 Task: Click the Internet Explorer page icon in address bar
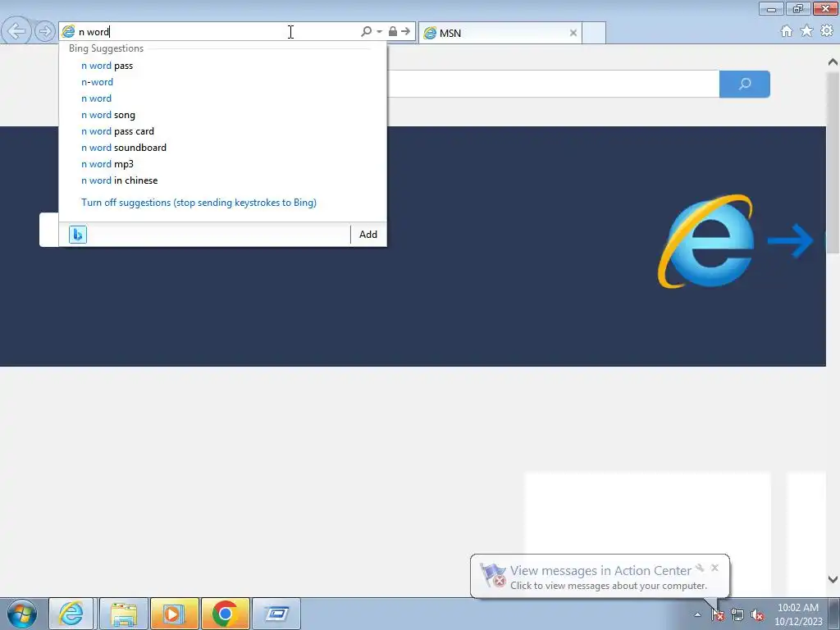68,32
